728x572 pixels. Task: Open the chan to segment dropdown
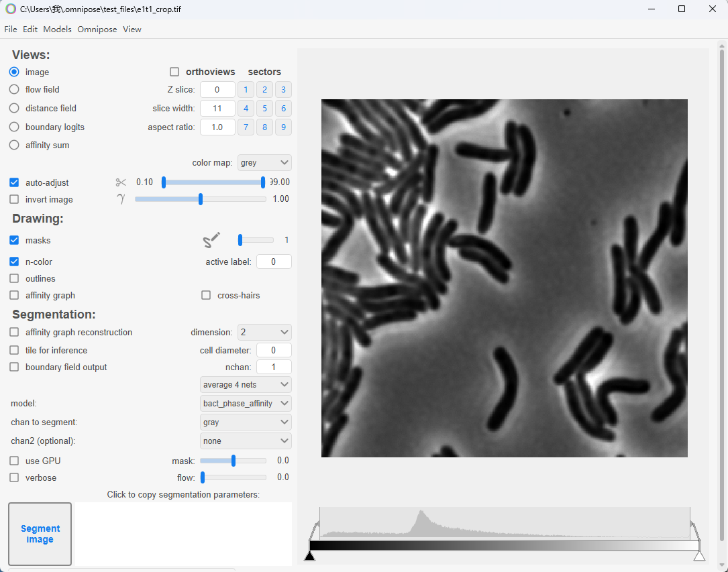pyautogui.click(x=246, y=422)
